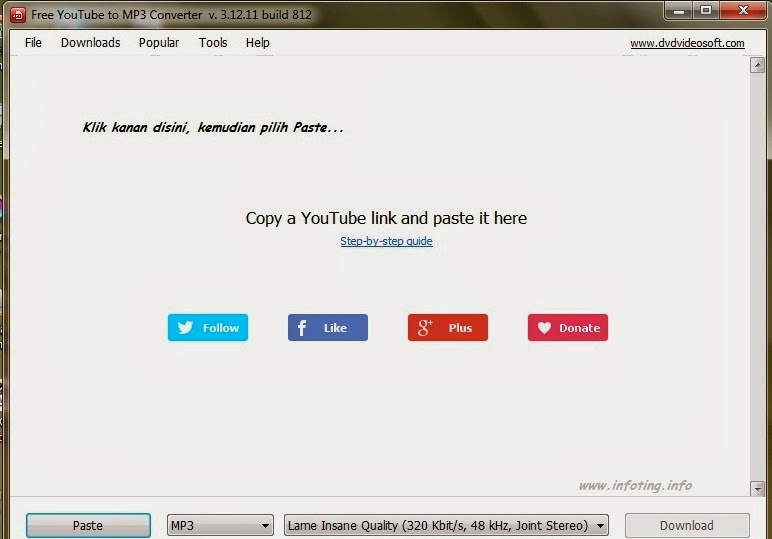This screenshot has width=772, height=539.
Task: Click the Facebook Like button
Action: coord(328,327)
